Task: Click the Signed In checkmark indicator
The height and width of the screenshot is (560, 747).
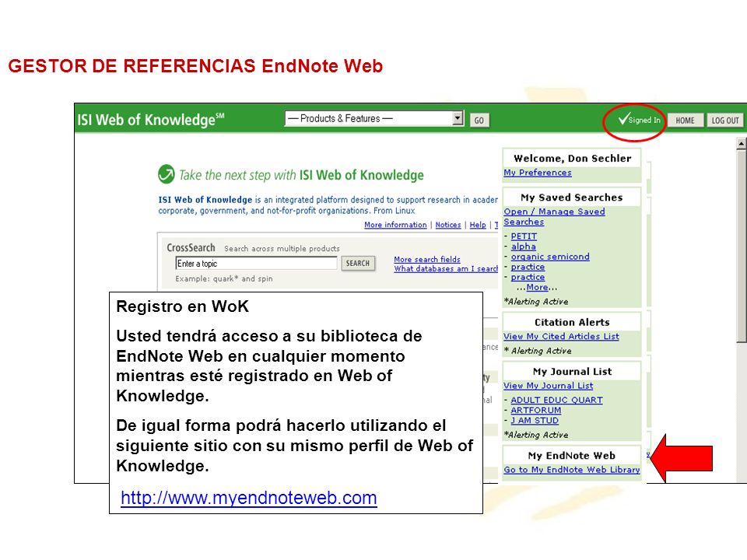Action: [639, 120]
